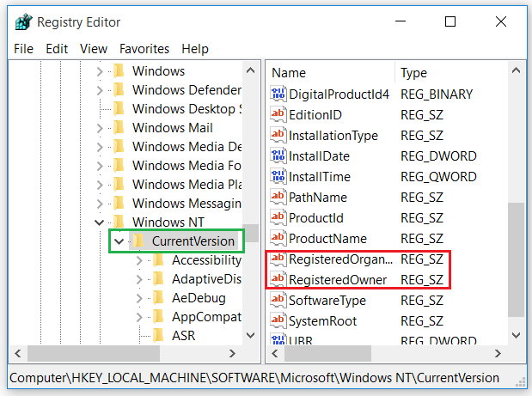Click the folder icon of Windows Defender key
Viewport: 532px width, 396px height.
[119, 90]
